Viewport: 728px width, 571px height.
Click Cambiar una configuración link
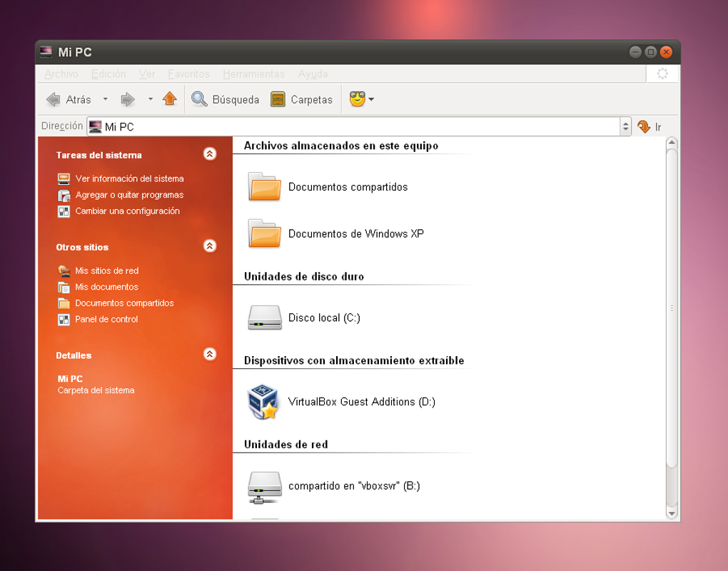[128, 211]
